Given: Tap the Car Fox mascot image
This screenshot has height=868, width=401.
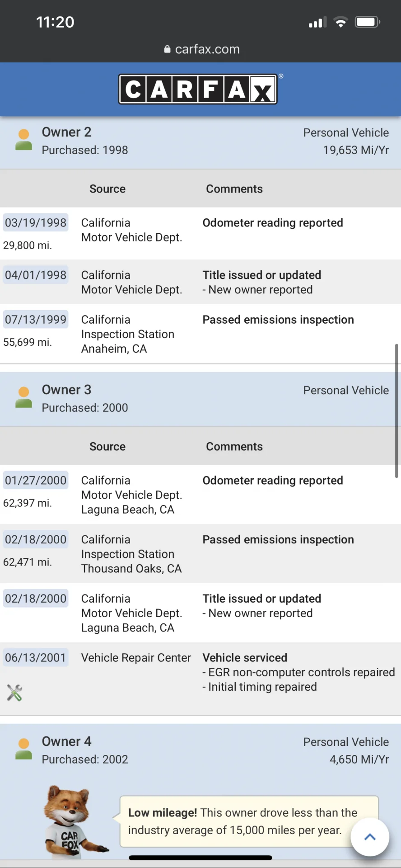Looking at the screenshot, I should (75, 821).
